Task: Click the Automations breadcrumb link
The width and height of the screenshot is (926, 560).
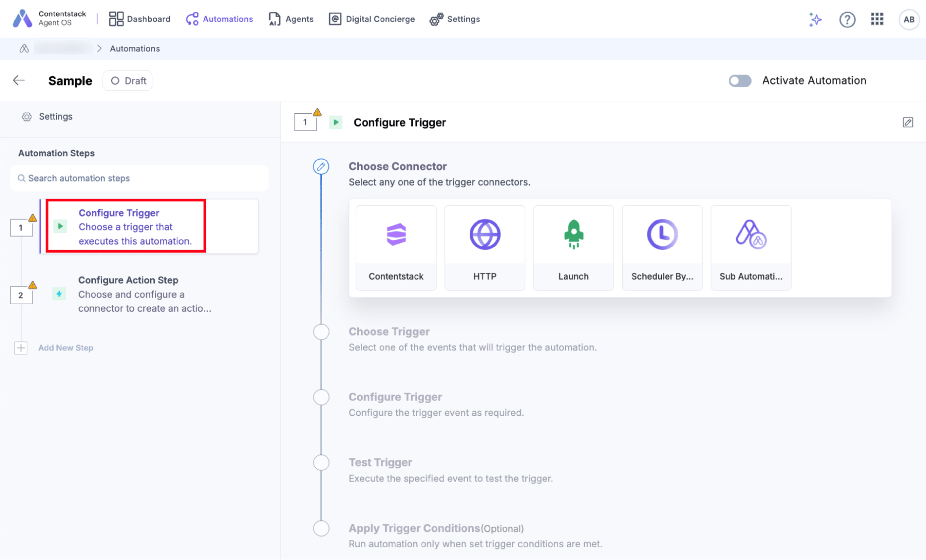Action: click(x=135, y=48)
